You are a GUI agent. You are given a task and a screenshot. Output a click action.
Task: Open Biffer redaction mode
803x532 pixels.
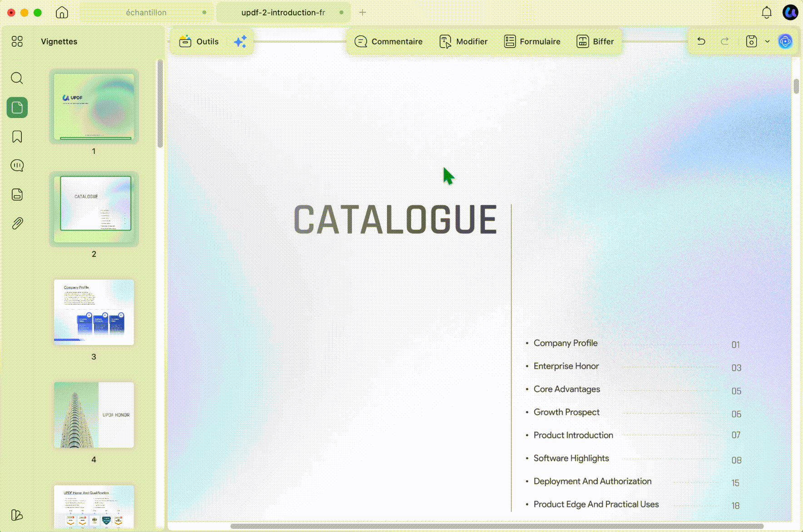595,41
